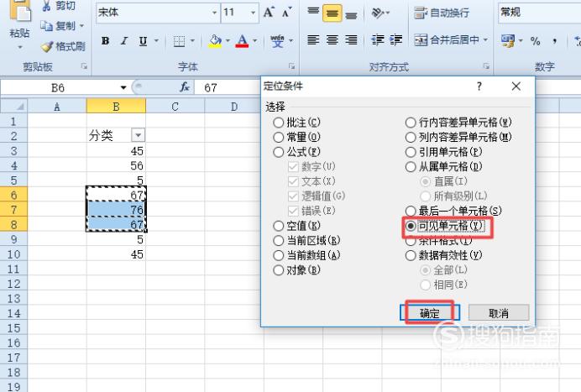Click the Copy (复制) icon
The width and height of the screenshot is (581, 392).
click(x=47, y=25)
